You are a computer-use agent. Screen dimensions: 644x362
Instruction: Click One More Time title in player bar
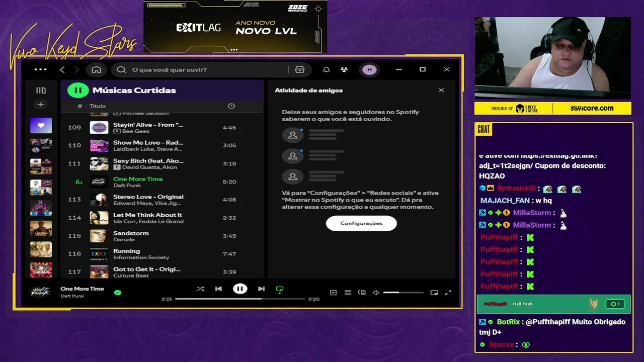(x=82, y=289)
